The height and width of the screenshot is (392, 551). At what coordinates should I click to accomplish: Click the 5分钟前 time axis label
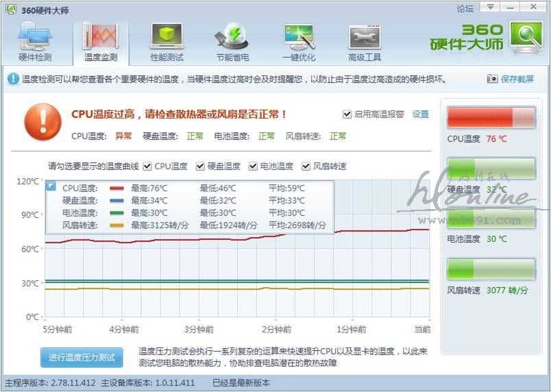58,330
